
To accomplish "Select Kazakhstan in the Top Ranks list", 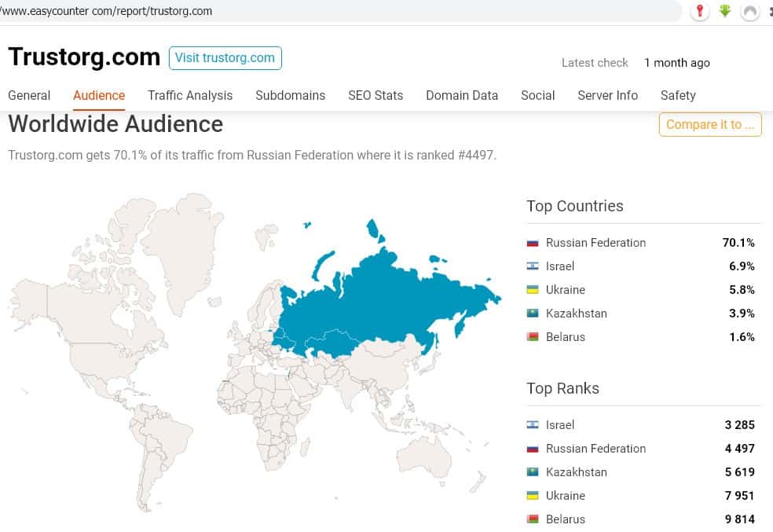I will click(x=576, y=472).
